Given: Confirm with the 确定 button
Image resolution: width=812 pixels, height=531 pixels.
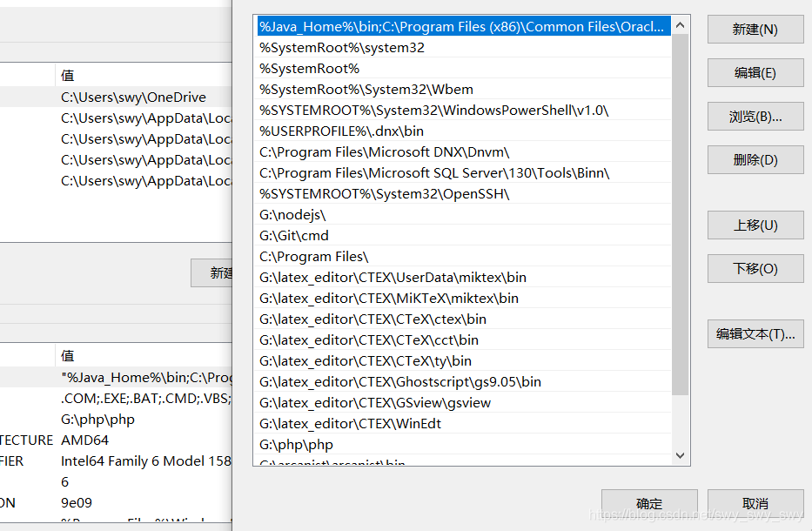Looking at the screenshot, I should coord(649,503).
